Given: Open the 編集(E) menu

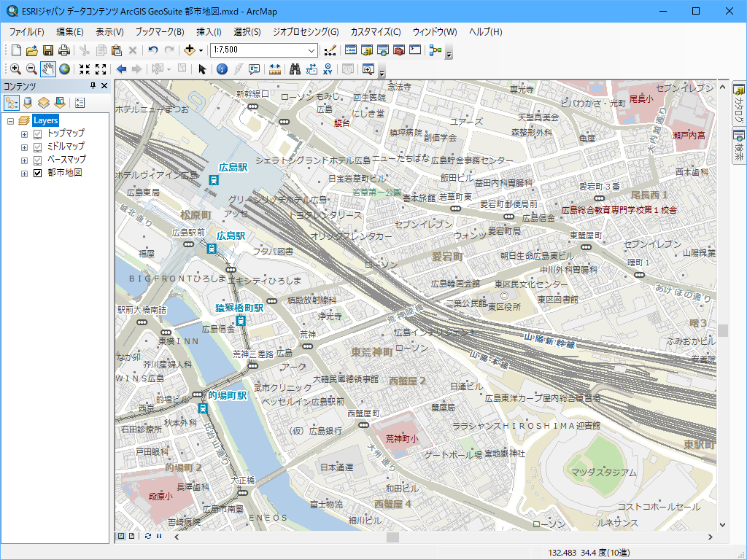Looking at the screenshot, I should pos(70,32).
